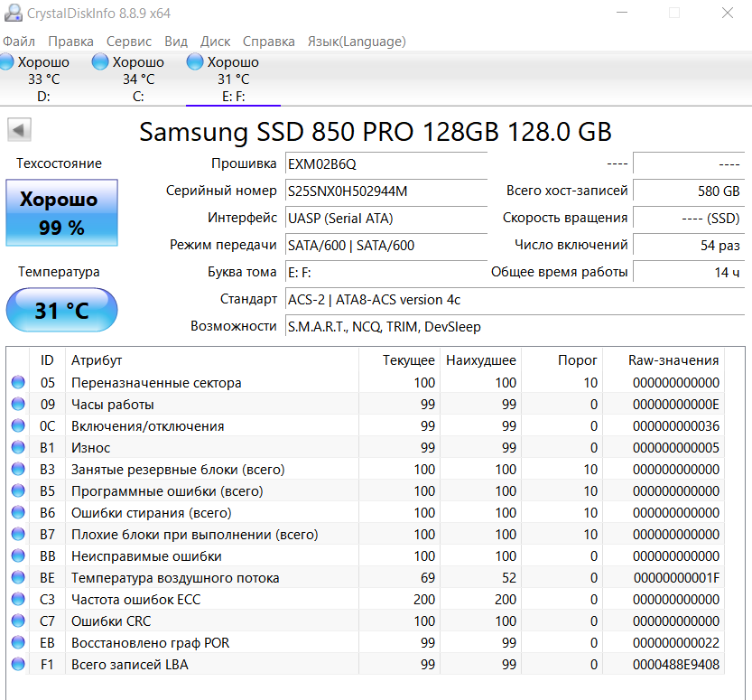Open the Файл menu
The width and height of the screenshot is (752, 700).
[19, 42]
